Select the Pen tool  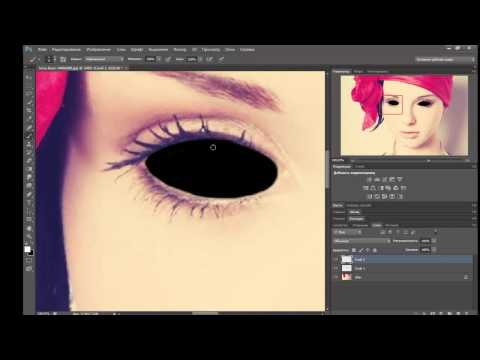(29, 194)
